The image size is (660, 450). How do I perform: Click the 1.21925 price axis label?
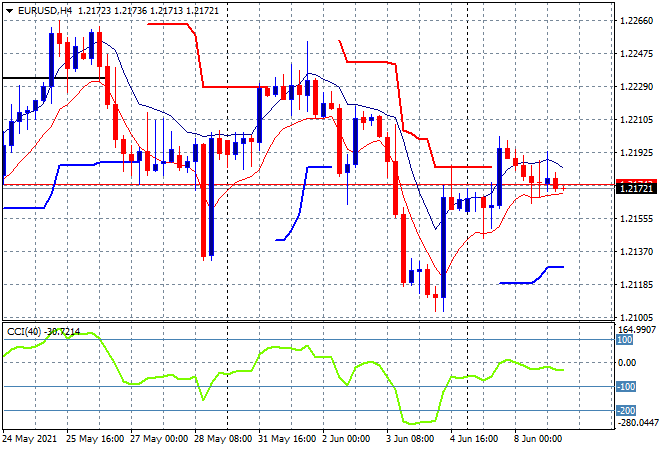click(x=636, y=152)
